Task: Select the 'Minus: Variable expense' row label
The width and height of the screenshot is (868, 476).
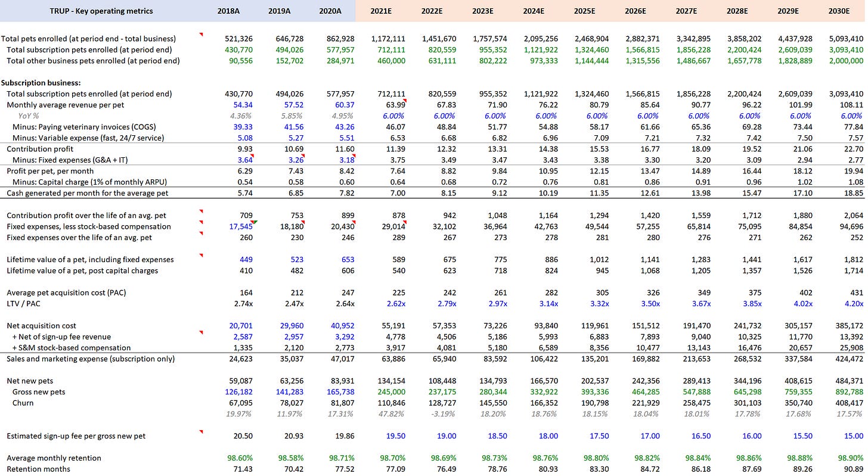Action: (x=89, y=138)
